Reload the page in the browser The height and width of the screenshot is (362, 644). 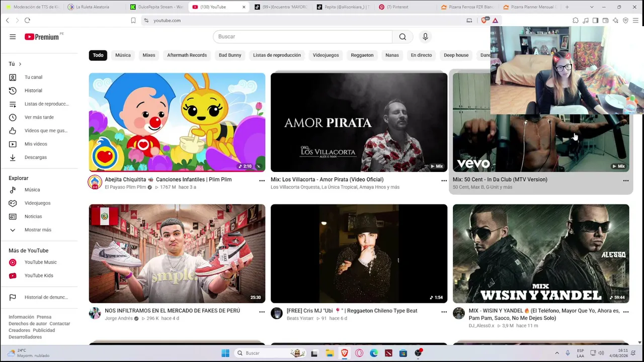pyautogui.click(x=27, y=21)
